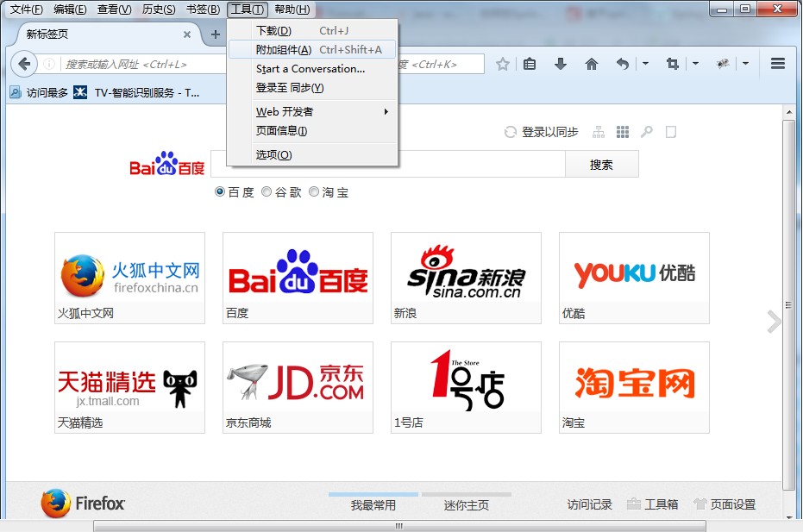Open the 文件(F) menu
The height and width of the screenshot is (532, 803).
tap(27, 9)
